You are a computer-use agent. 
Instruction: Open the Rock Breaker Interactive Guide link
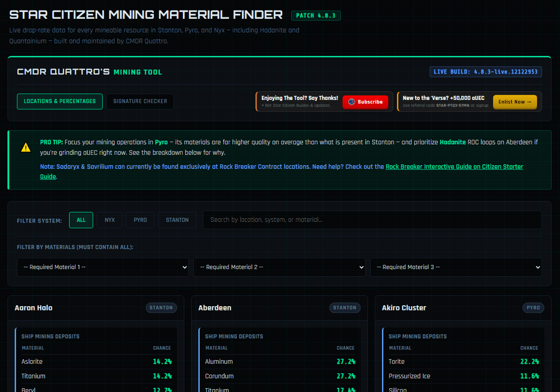tap(454, 167)
